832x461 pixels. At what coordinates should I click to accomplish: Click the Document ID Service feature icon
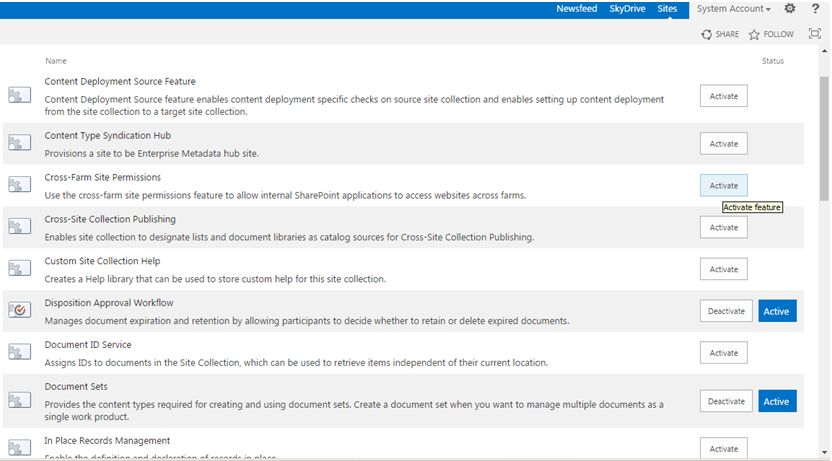coord(20,352)
